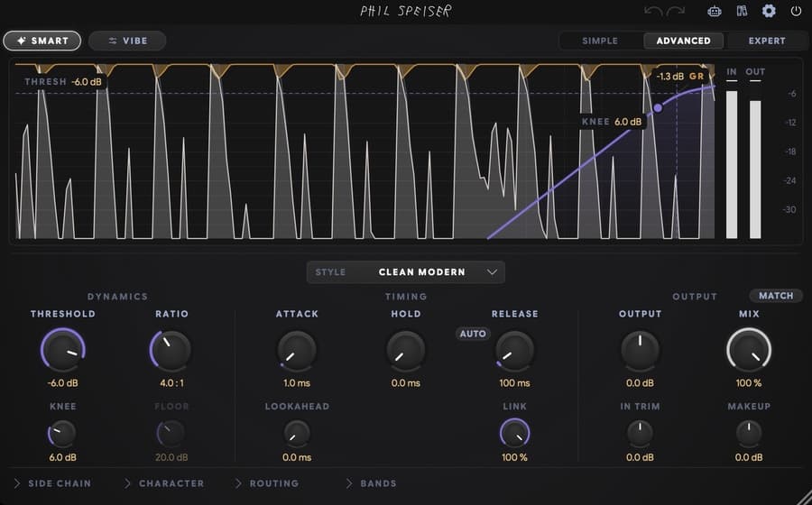The image size is (812, 505).
Task: Click the LINK knob
Action: click(x=515, y=433)
